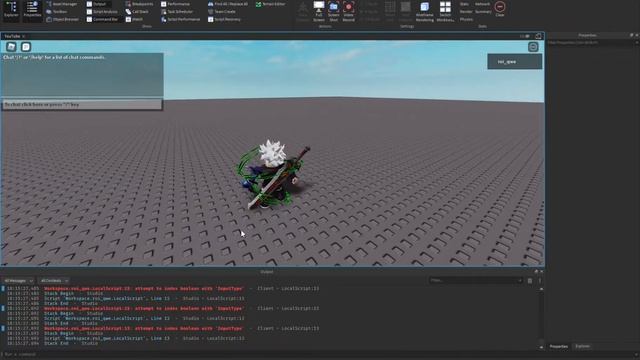
Task: Open the Breakpoints window
Action: 139,4
